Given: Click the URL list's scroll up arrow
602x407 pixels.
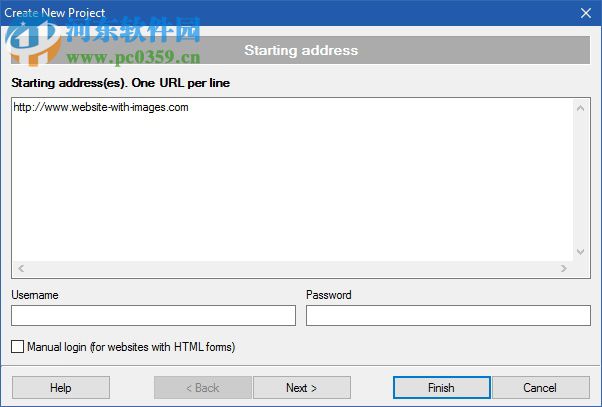Looking at the screenshot, I should (580, 108).
